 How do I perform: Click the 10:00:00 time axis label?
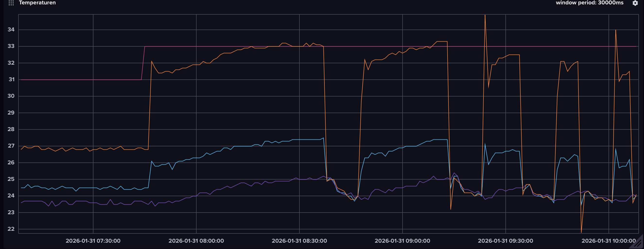point(608,241)
